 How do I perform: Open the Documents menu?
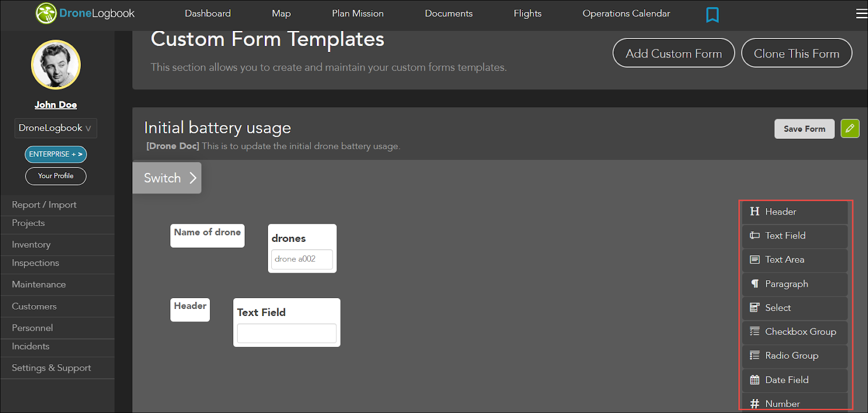[x=449, y=14]
